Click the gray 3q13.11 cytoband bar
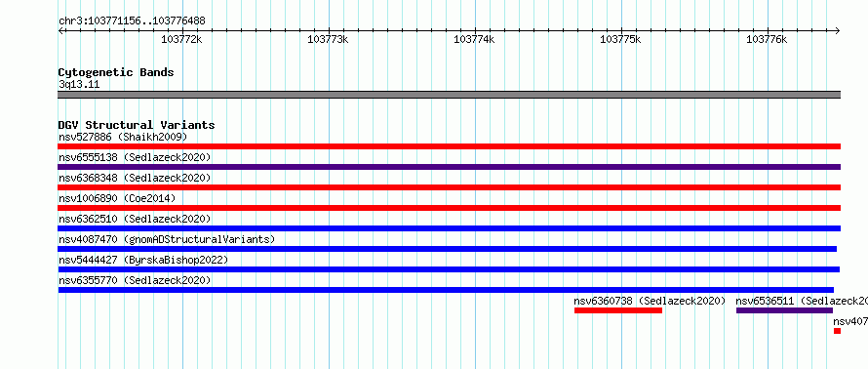868x369 pixels. point(449,95)
